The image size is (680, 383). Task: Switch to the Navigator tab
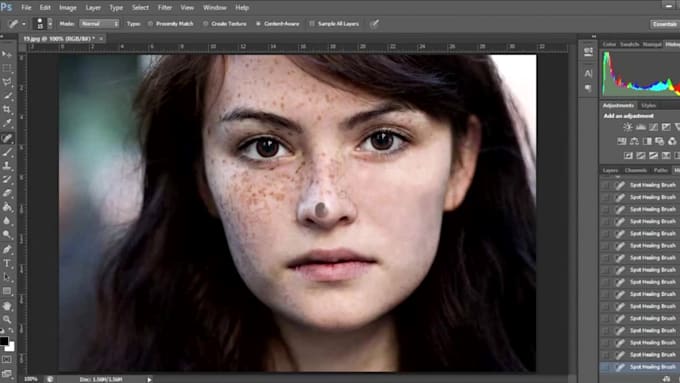tap(652, 44)
